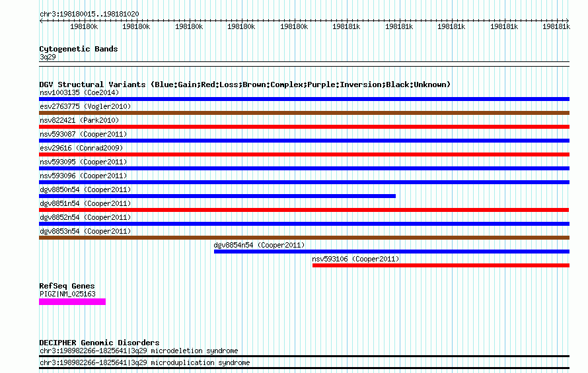Select the blue bar under nsv593096

(304, 182)
